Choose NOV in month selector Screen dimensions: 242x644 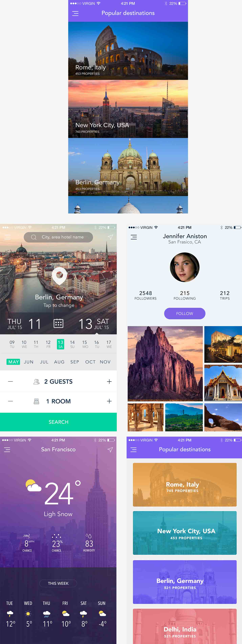point(105,362)
